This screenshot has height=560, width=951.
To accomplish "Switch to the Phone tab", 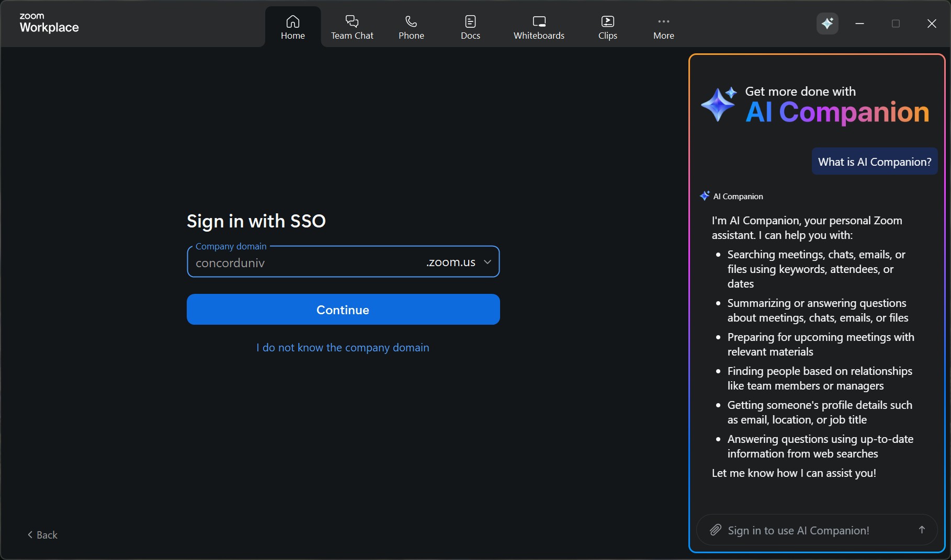I will click(411, 27).
